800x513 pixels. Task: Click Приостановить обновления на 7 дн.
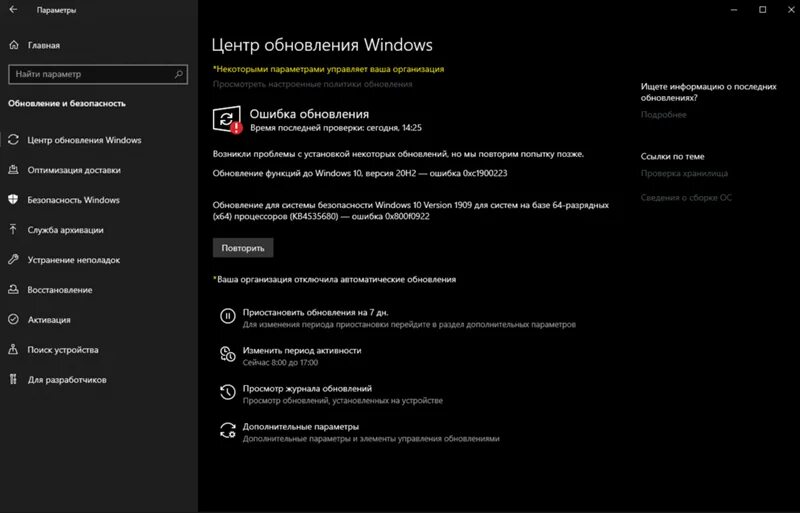[x=315, y=312]
